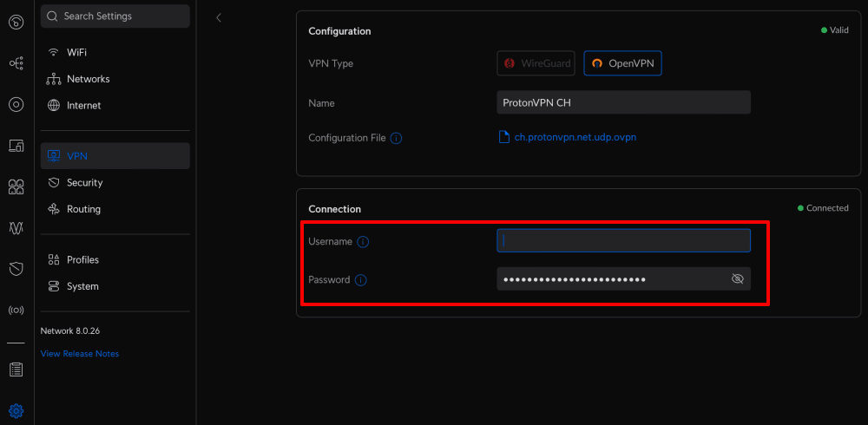Open WiFi settings section

115,53
